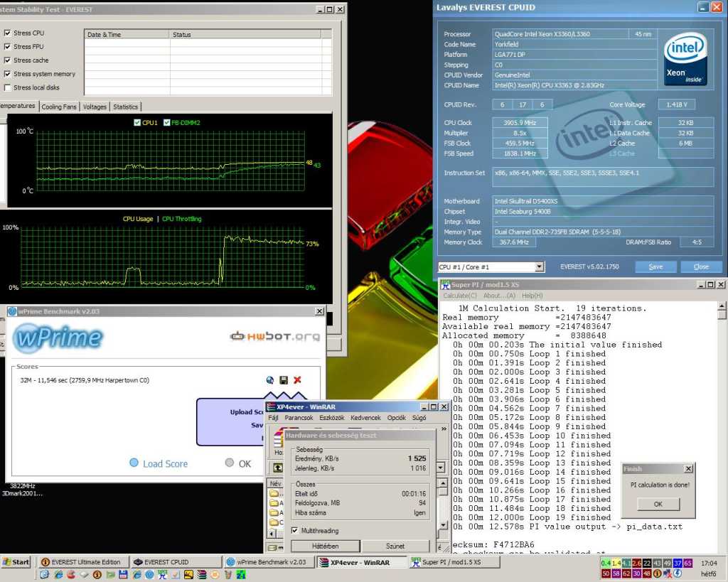
Task: Click the red apple quick launch icon
Action: [71, 575]
